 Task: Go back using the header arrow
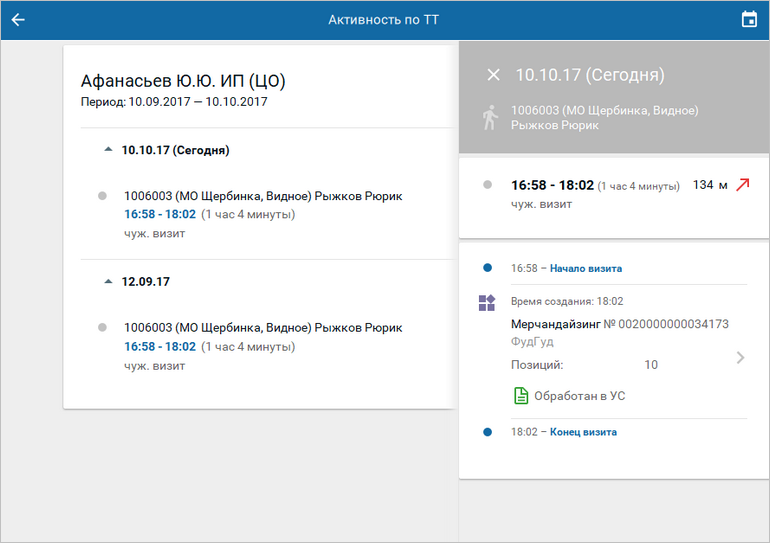(18, 20)
